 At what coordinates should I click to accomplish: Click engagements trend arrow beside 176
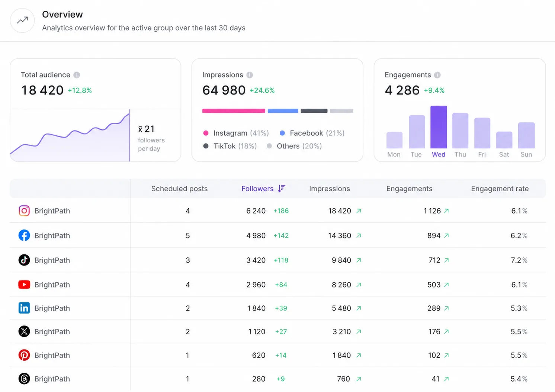[446, 332]
